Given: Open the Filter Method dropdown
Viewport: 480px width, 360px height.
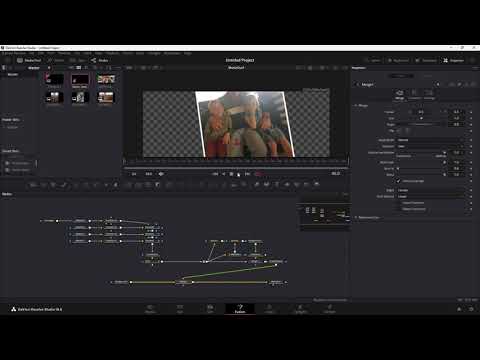Looking at the screenshot, I should click(431, 197).
